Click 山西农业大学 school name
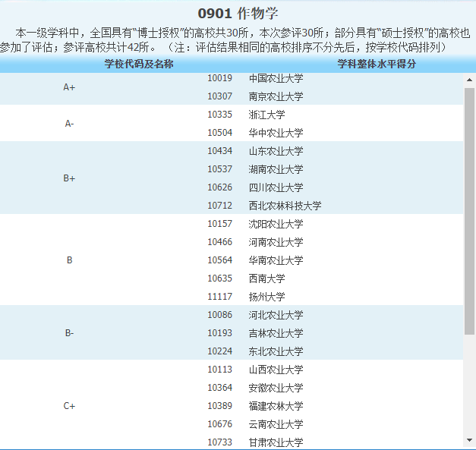This screenshot has width=476, height=450. click(276, 370)
